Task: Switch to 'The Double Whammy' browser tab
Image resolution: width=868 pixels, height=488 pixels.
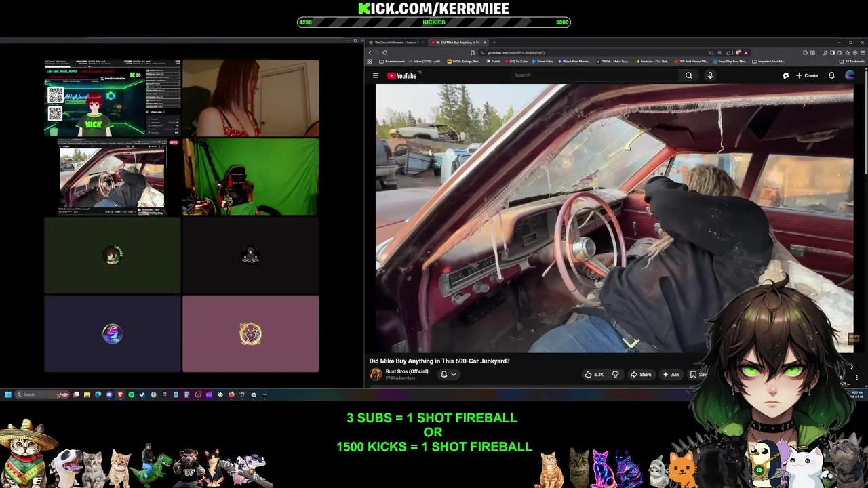Action: tap(397, 43)
